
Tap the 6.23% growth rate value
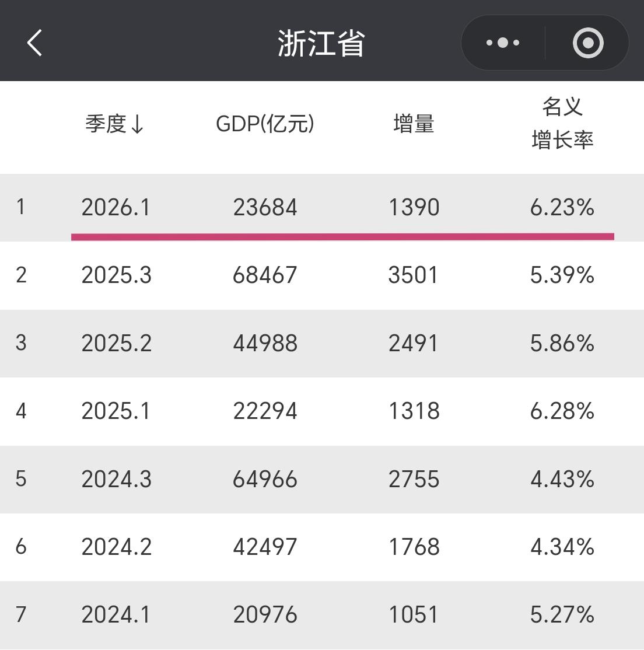click(x=563, y=208)
